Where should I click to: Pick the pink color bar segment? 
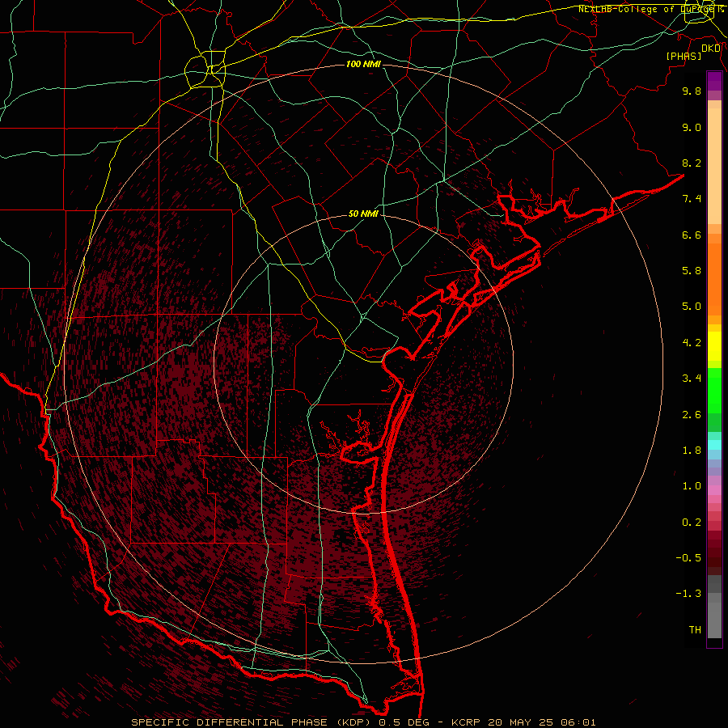[x=714, y=490]
